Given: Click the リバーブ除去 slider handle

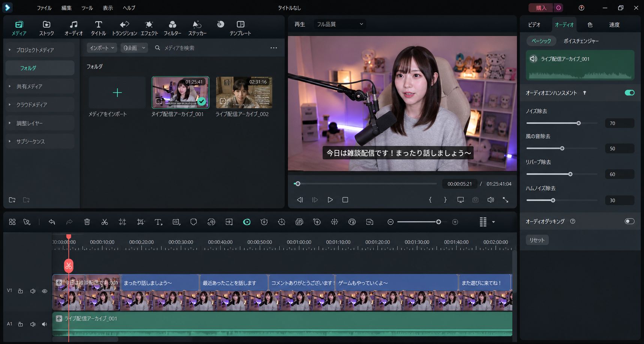Looking at the screenshot, I should pyautogui.click(x=570, y=174).
